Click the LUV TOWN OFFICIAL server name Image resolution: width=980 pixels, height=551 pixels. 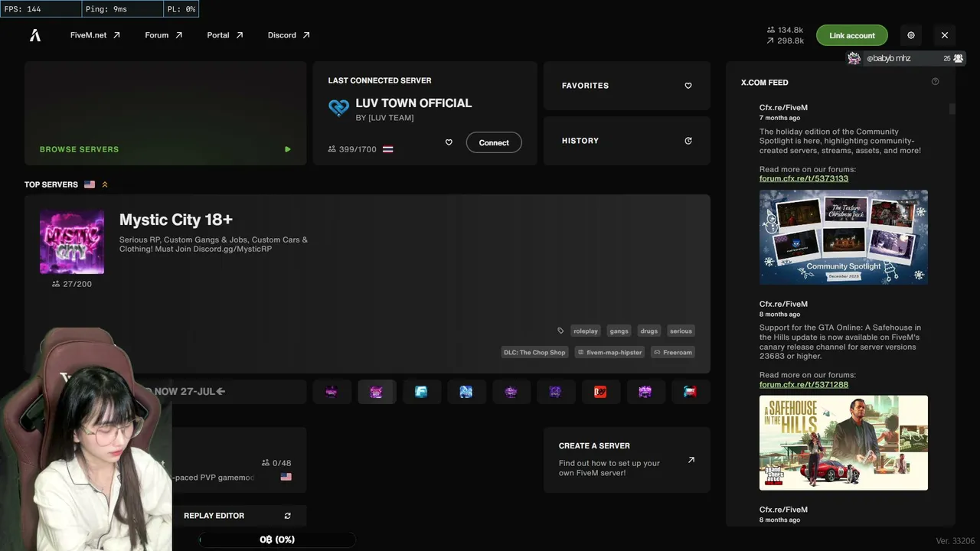point(413,103)
